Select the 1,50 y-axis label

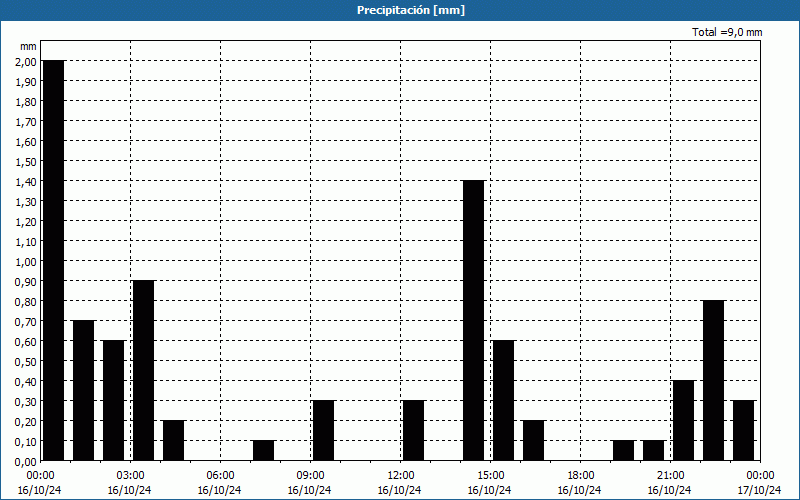click(27, 161)
